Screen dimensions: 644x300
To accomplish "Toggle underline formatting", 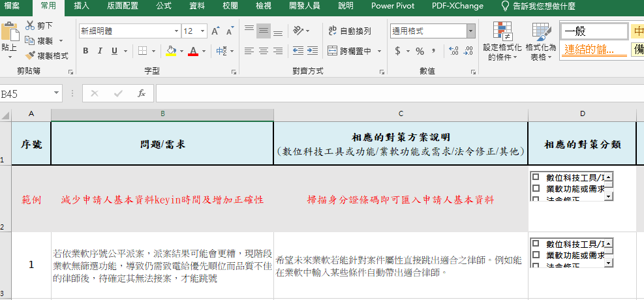I will pos(114,51).
